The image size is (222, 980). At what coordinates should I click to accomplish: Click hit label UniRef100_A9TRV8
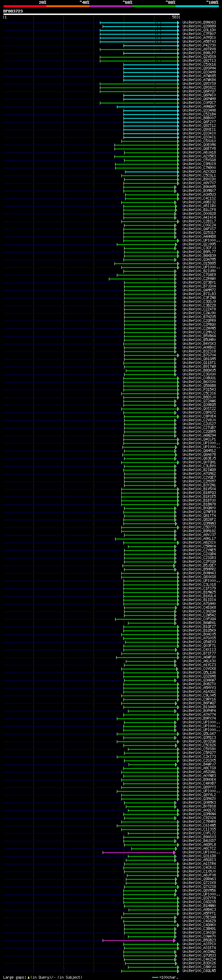click(x=199, y=49)
